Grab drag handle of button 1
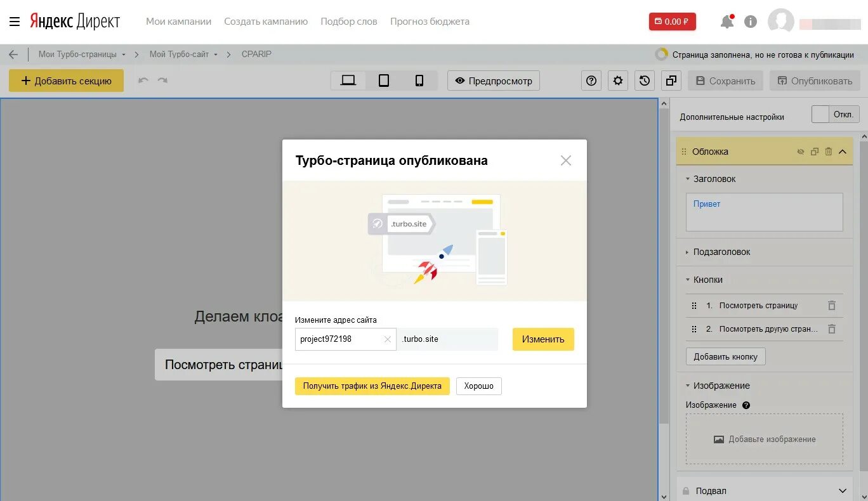 point(694,306)
